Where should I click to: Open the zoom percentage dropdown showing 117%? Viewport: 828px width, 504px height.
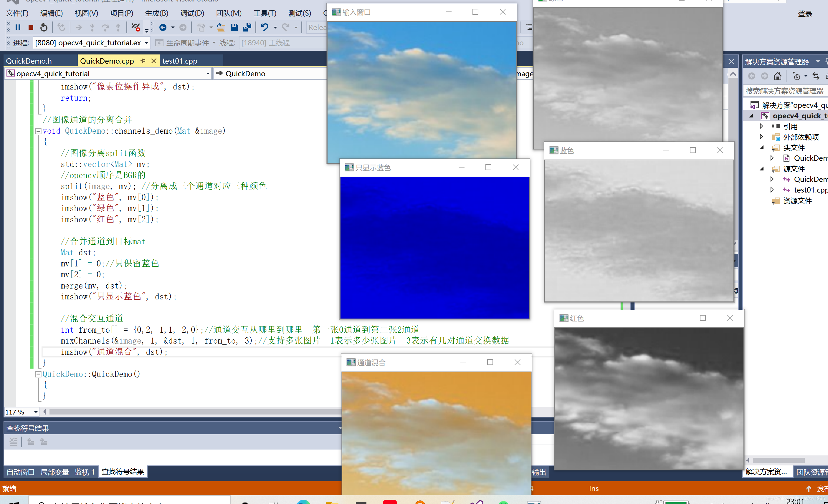click(36, 412)
